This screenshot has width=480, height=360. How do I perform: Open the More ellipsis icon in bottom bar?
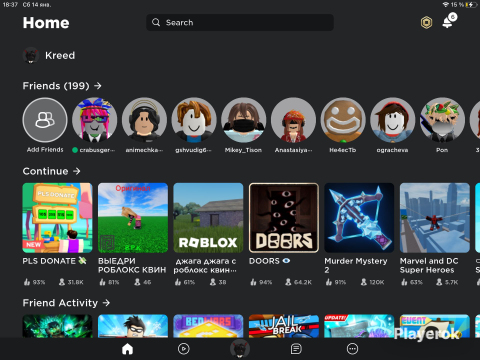pyautogui.click(x=352, y=349)
